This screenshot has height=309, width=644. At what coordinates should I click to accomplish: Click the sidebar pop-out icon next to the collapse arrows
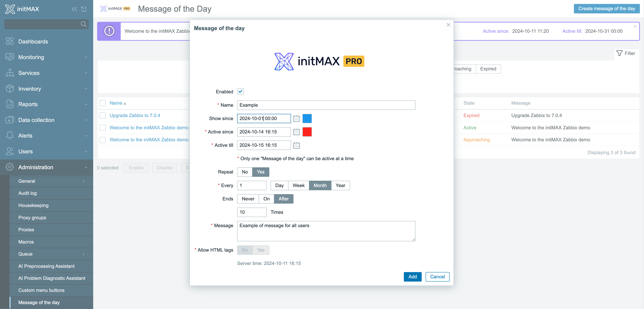tap(84, 9)
